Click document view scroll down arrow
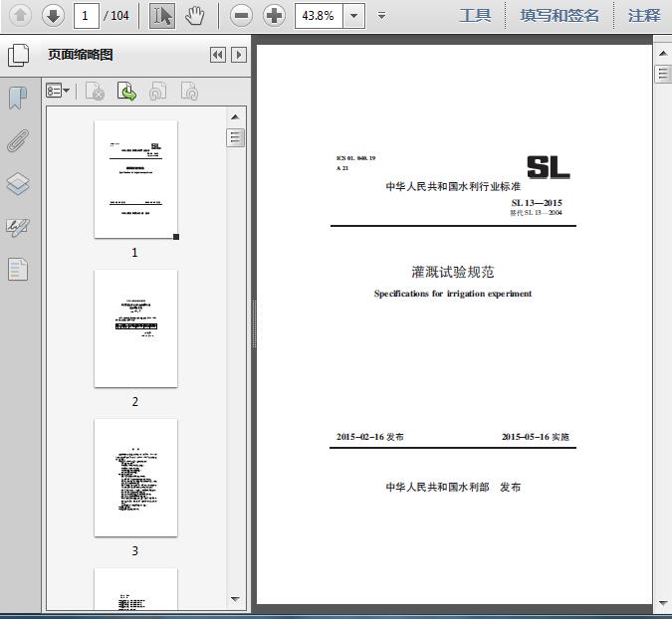This screenshot has width=672, height=619. click(x=663, y=603)
